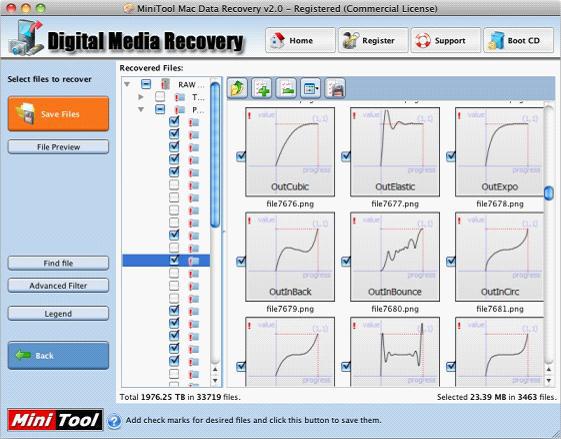The image size is (561, 439).
Task: Click the Save Files folder icon
Action: click(x=25, y=114)
